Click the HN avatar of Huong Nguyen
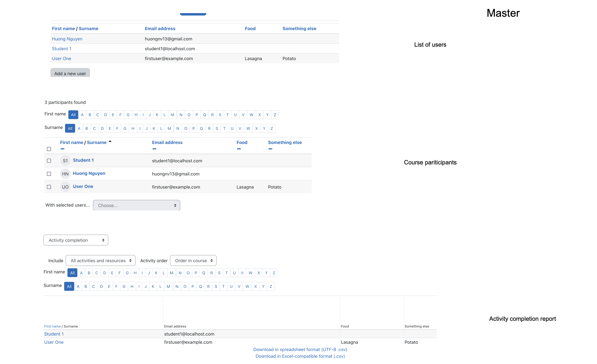Viewport: 597px width, 364px height. (x=65, y=174)
